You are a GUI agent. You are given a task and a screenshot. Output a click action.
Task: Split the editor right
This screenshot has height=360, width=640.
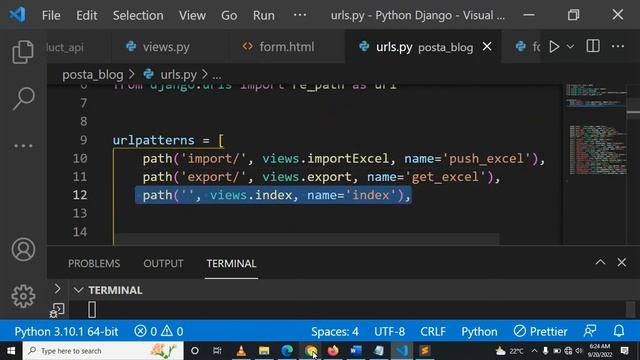(x=593, y=46)
